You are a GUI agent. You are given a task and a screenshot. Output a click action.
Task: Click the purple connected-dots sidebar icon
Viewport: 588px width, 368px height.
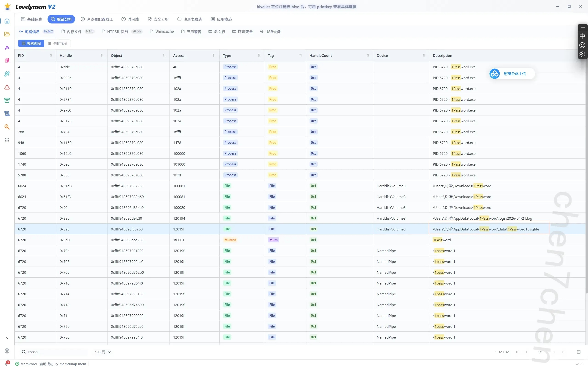(7, 47)
